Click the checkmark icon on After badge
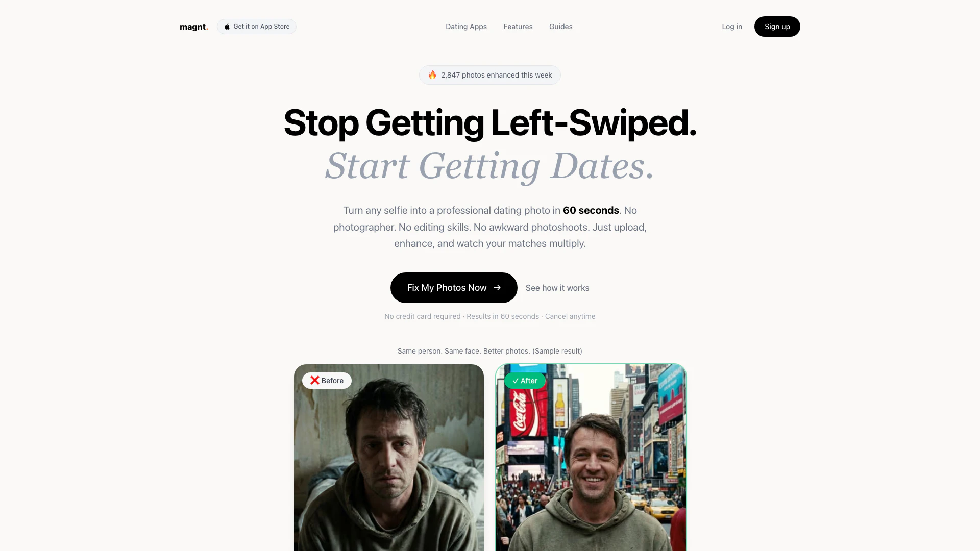This screenshot has height=551, width=980. pyautogui.click(x=516, y=381)
